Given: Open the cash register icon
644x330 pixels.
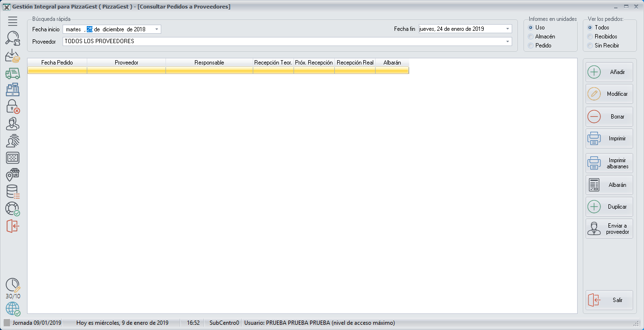Looking at the screenshot, I should tap(13, 90).
